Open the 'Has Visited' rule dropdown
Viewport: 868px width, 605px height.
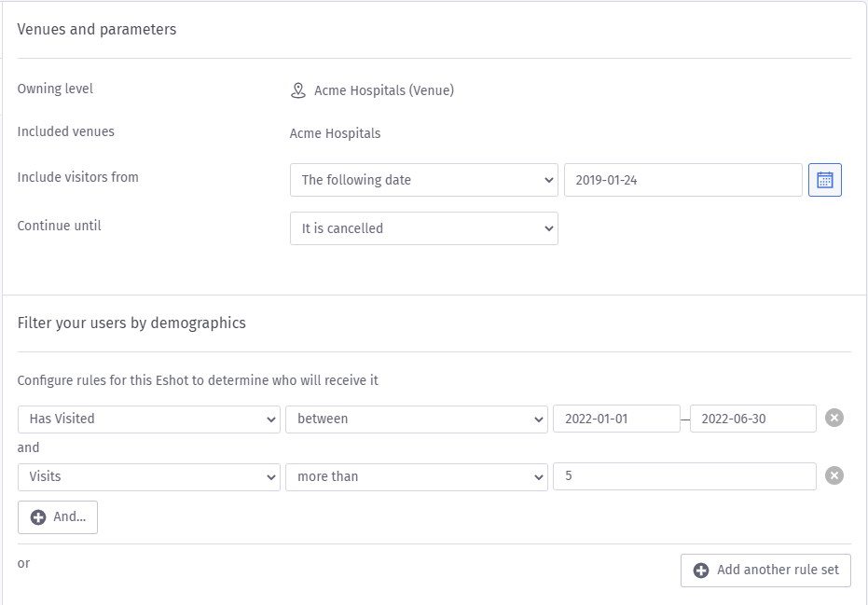[148, 419]
